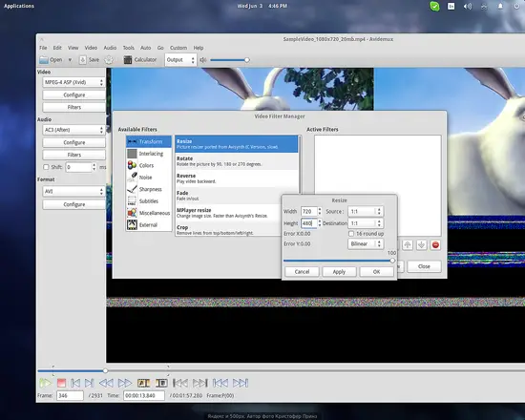This screenshot has height=420, width=525.
Task: Open the Sharpness filter category
Action: pos(149,189)
